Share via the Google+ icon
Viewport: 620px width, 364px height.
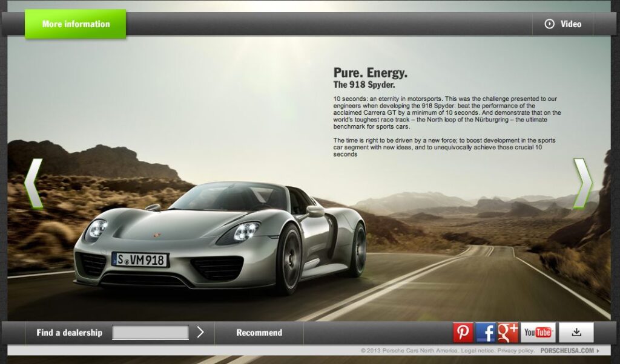click(509, 331)
